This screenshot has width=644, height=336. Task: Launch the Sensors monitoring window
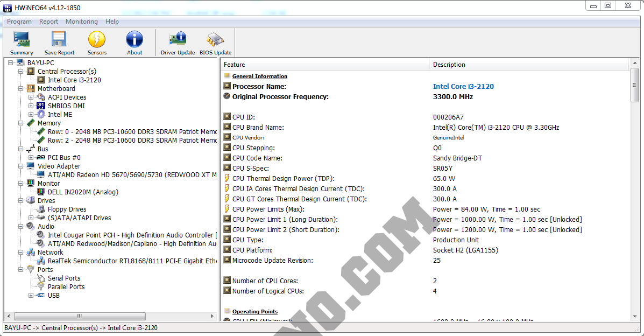97,43
